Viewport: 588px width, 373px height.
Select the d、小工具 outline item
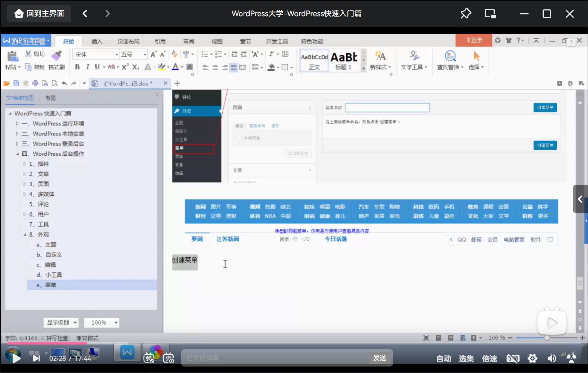pyautogui.click(x=49, y=275)
